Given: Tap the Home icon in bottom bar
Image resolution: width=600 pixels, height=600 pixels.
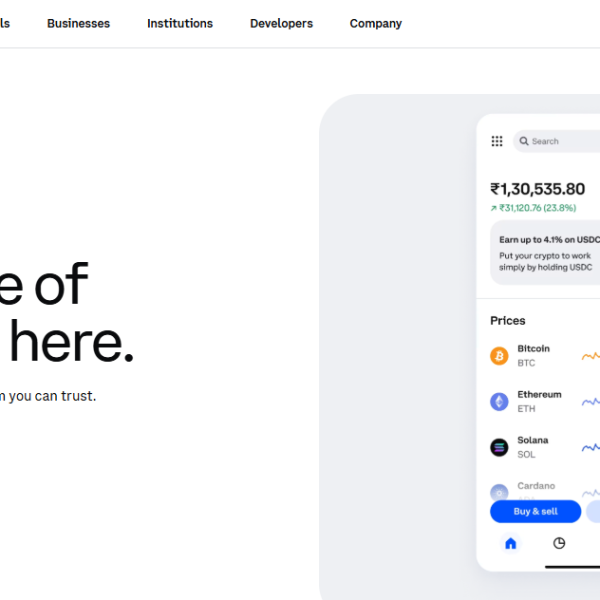Looking at the screenshot, I should tap(511, 543).
